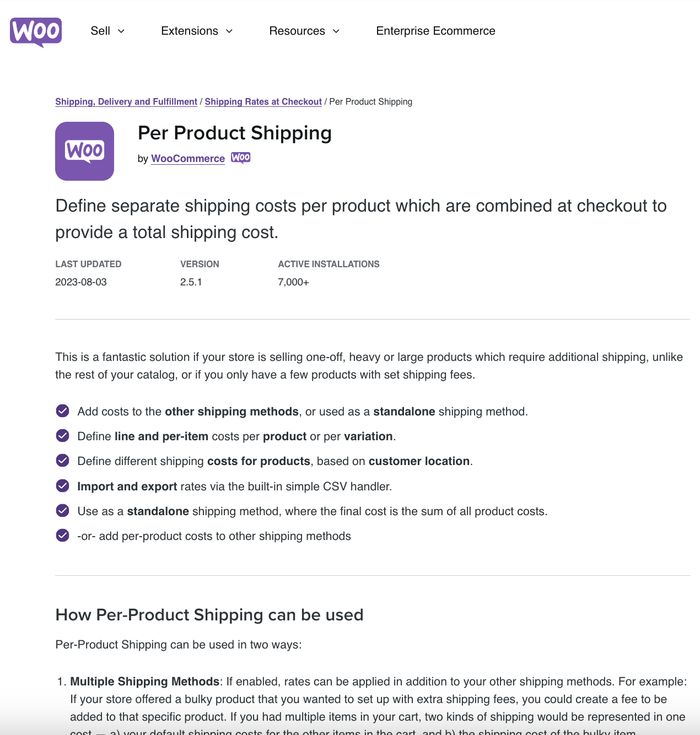The width and height of the screenshot is (700, 735).
Task: Expand the Sell dropdown
Action: [107, 31]
